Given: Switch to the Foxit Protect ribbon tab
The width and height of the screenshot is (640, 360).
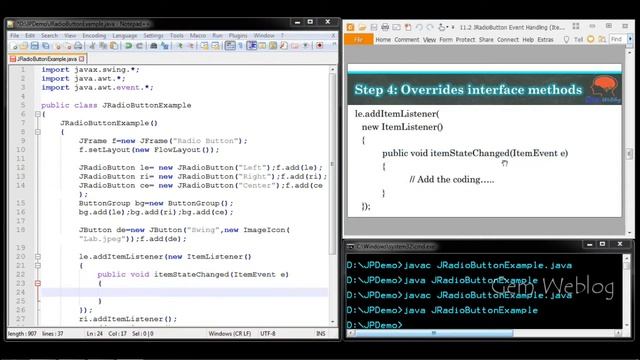Looking at the screenshot, I should [465, 40].
